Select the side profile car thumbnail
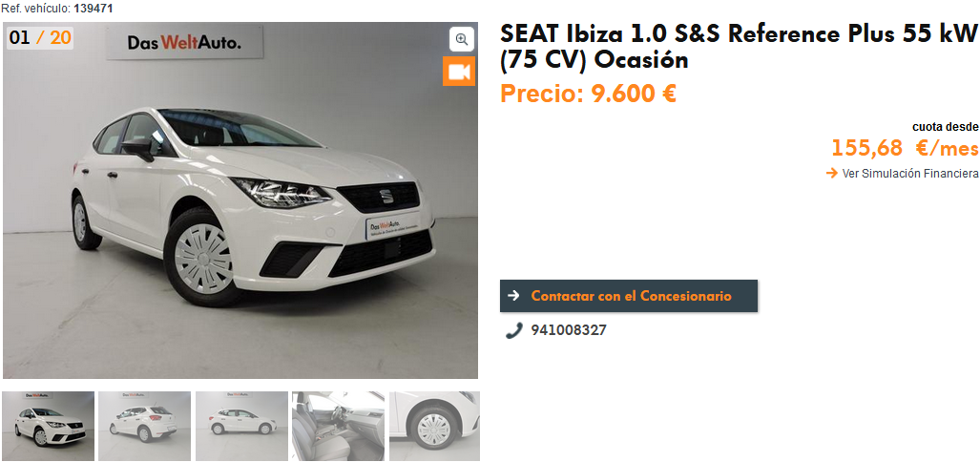 pos(241,426)
